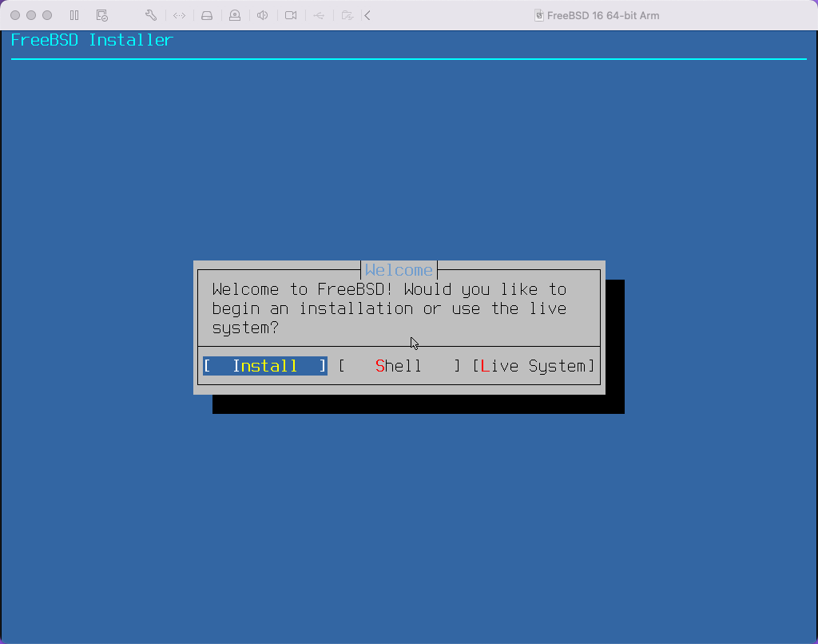This screenshot has width=818, height=644.
Task: Choose the Shell button in Welcome dialog
Action: (x=399, y=366)
